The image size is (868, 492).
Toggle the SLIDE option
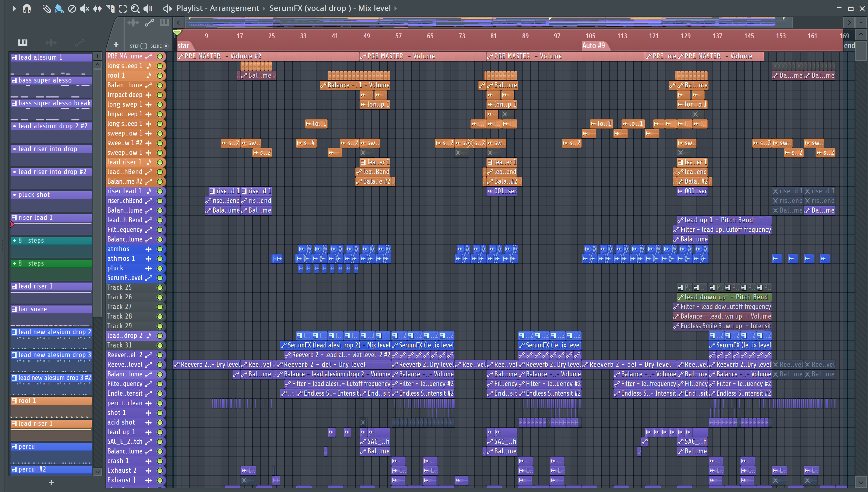(166, 46)
